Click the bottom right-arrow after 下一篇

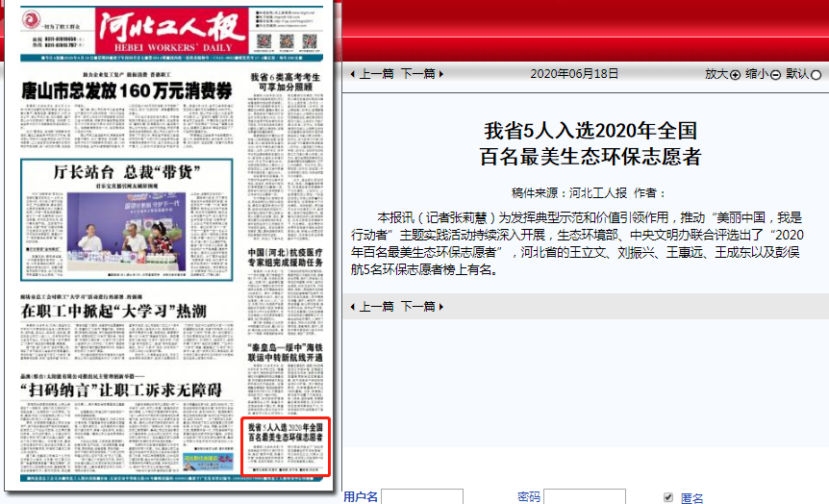tap(441, 307)
